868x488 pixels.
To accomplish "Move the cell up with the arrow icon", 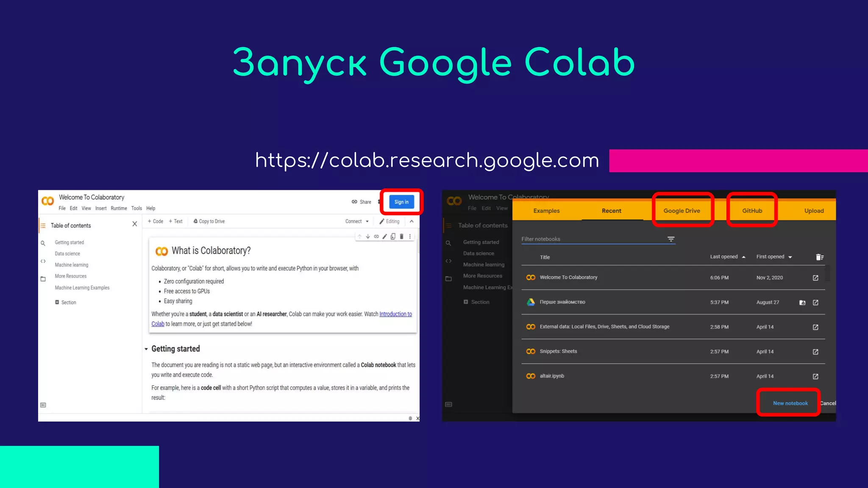I will click(359, 236).
